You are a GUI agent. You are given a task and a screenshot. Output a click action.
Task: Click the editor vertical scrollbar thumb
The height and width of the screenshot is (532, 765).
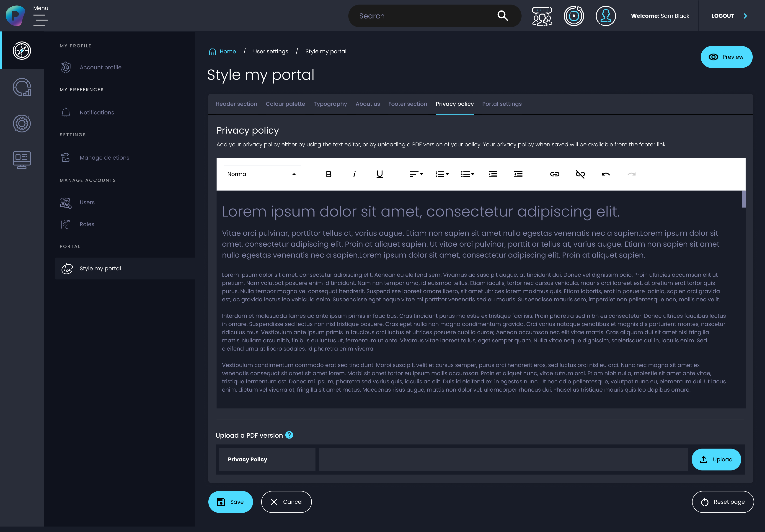point(744,199)
